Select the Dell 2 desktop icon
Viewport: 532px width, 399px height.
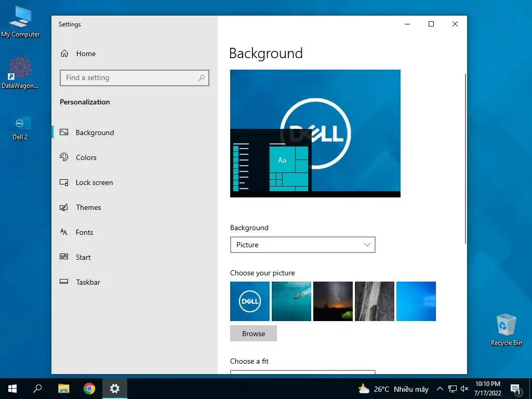click(20, 128)
